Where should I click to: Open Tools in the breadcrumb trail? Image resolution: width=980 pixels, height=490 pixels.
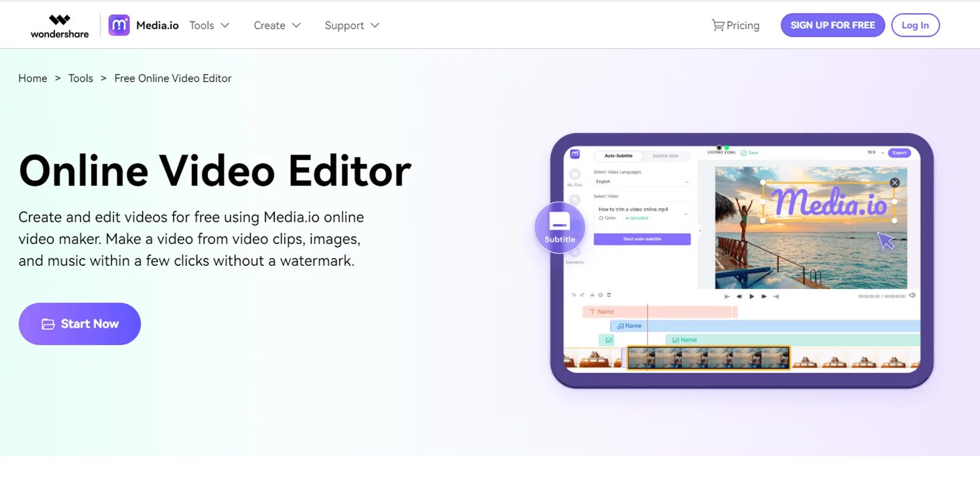[81, 78]
